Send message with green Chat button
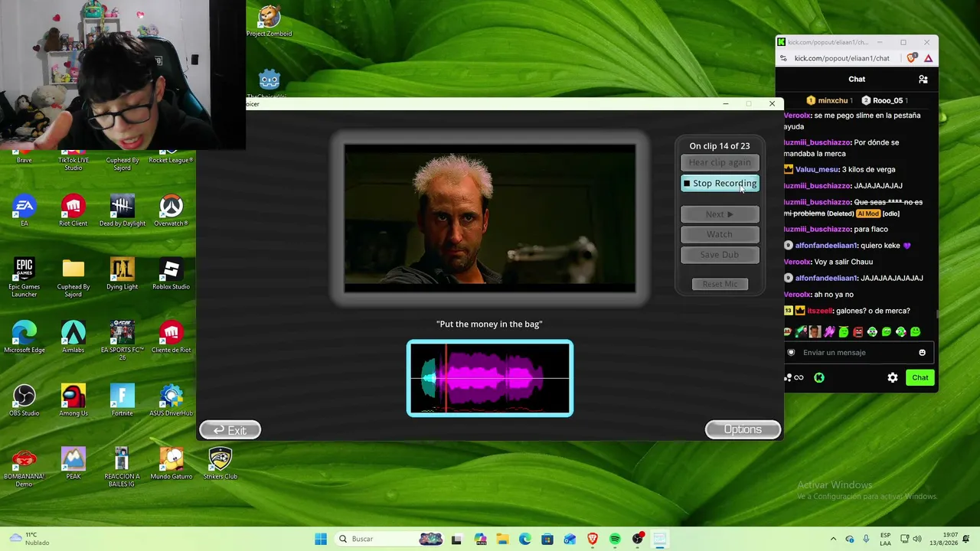The width and height of the screenshot is (980, 551). (920, 377)
